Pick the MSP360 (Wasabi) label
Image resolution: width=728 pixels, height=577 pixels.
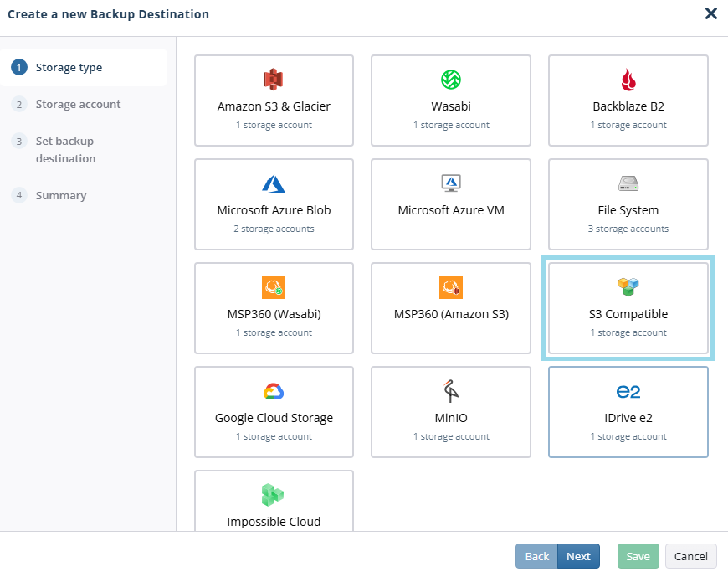[274, 314]
